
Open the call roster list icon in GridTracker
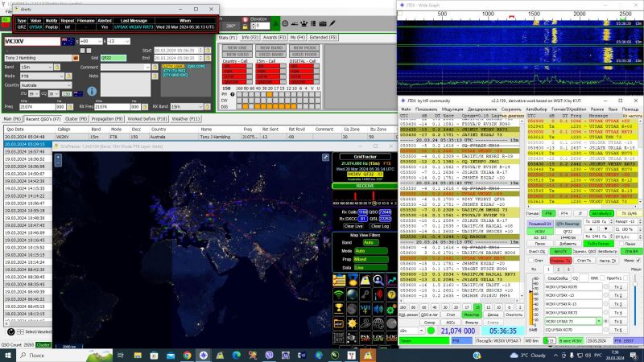coord(339,281)
